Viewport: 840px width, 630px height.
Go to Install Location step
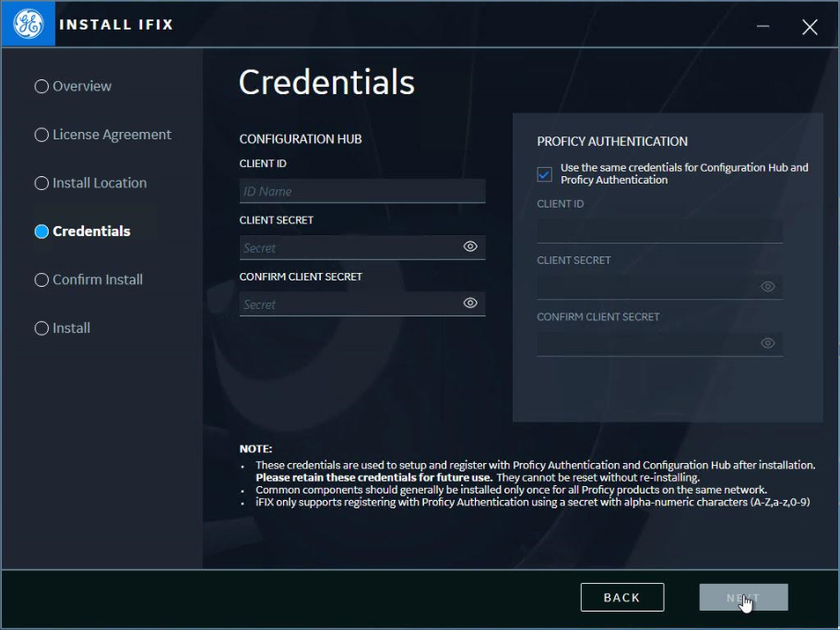(x=90, y=184)
